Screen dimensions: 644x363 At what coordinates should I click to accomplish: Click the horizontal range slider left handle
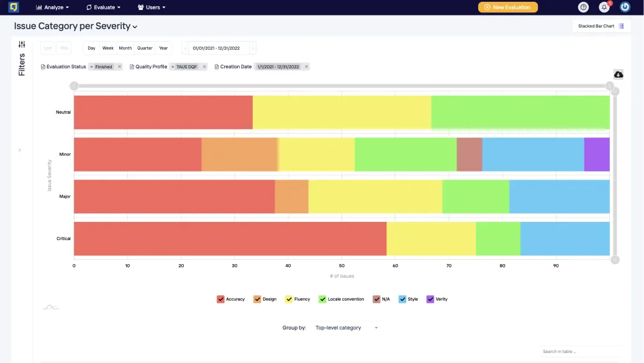coord(74,86)
